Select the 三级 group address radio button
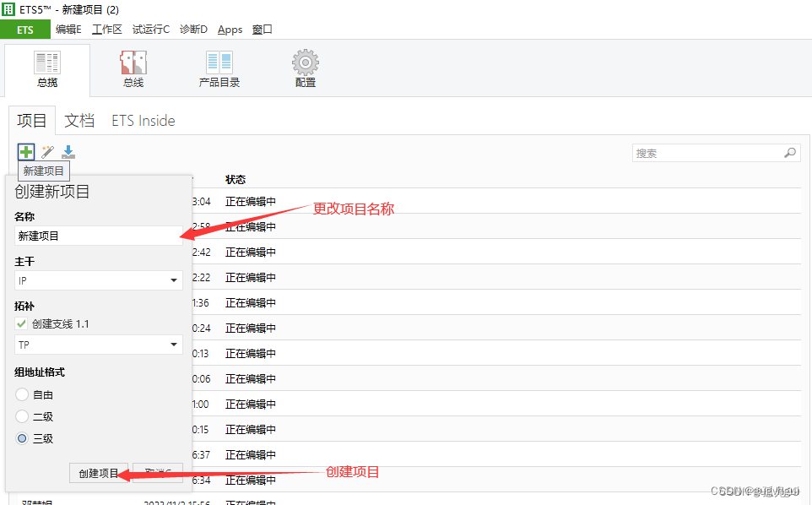The height and width of the screenshot is (505, 812). (22, 438)
